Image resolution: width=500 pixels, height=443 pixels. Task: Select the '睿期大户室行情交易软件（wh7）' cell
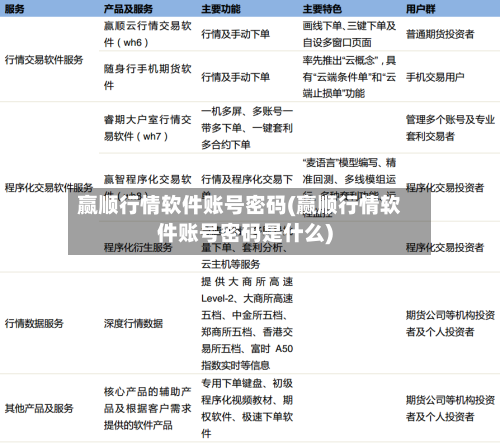147,128
